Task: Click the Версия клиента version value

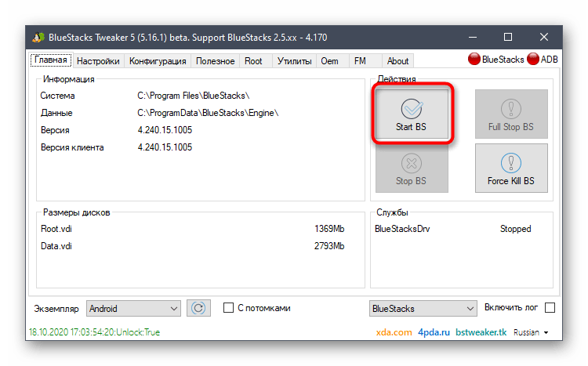Action: (x=165, y=147)
